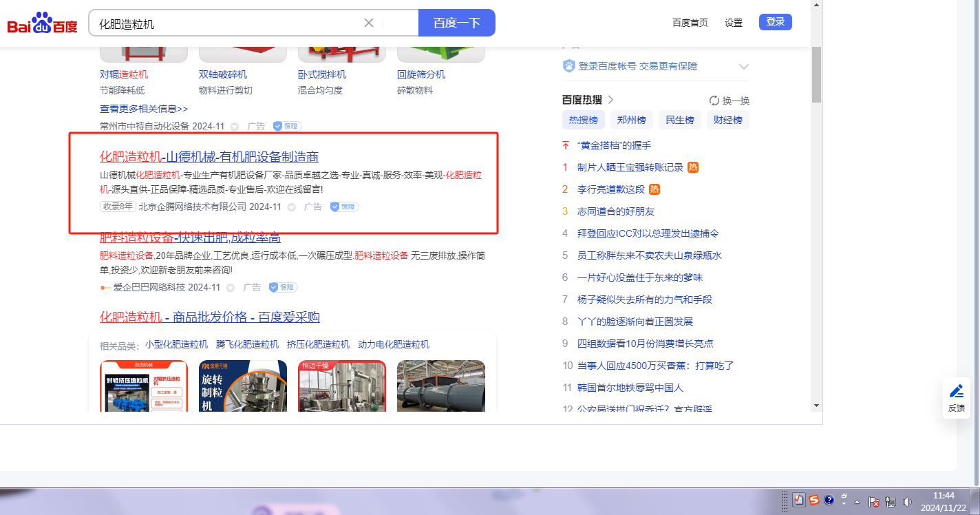Select the 财经榜 tab
The width and height of the screenshot is (980, 515).
coord(727,120)
